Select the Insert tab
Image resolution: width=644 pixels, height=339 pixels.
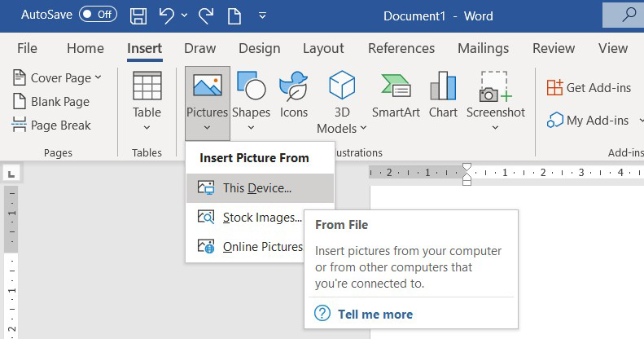145,49
